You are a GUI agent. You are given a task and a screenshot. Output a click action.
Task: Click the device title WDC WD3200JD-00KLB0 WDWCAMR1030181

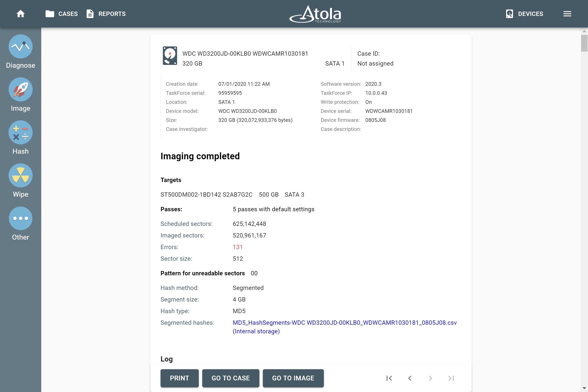pos(245,54)
